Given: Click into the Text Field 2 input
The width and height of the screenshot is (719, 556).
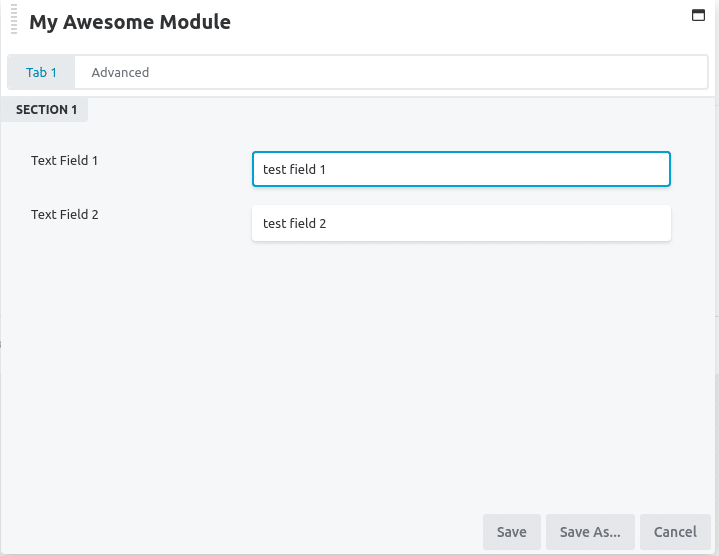Looking at the screenshot, I should coord(461,223).
